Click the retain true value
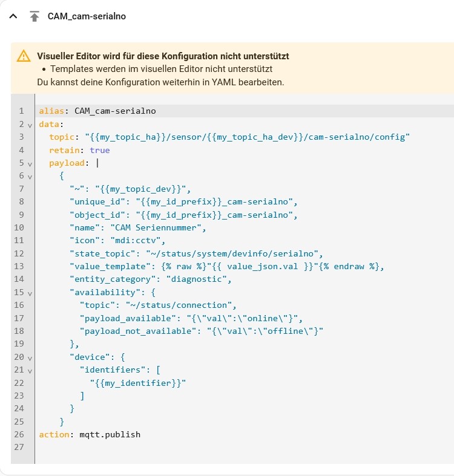The width and height of the screenshot is (454, 476). (x=100, y=150)
